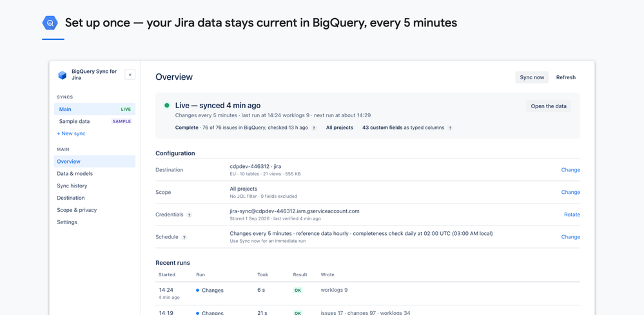
Task: Click 'All projects' in the status banner
Action: 340,128
